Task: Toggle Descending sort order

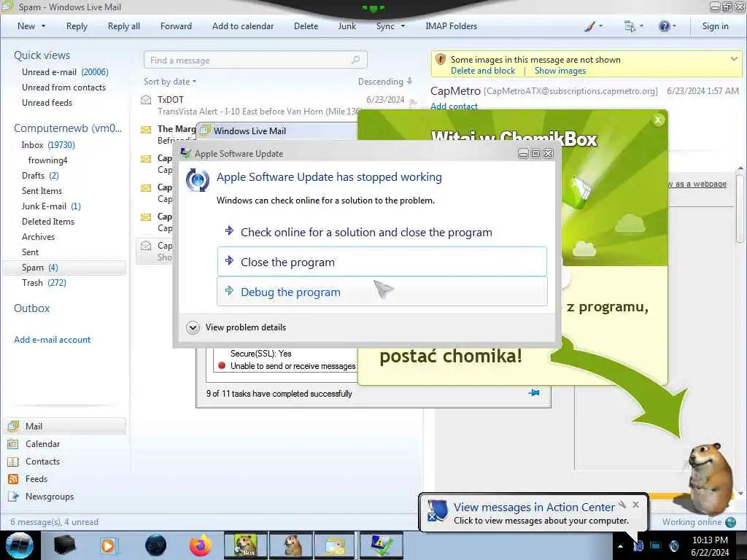Action: 385,82
